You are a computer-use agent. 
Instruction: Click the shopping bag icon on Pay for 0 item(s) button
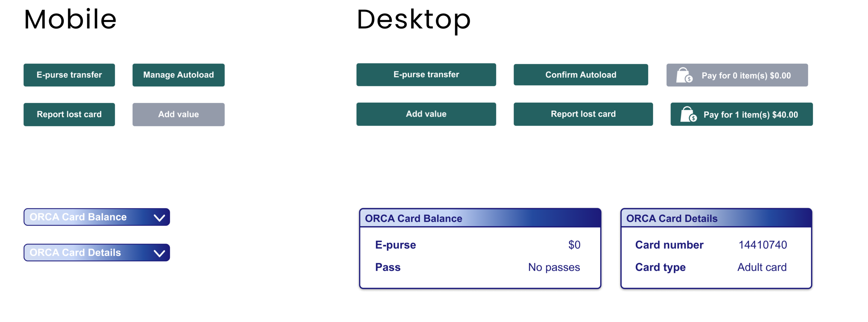pos(684,75)
